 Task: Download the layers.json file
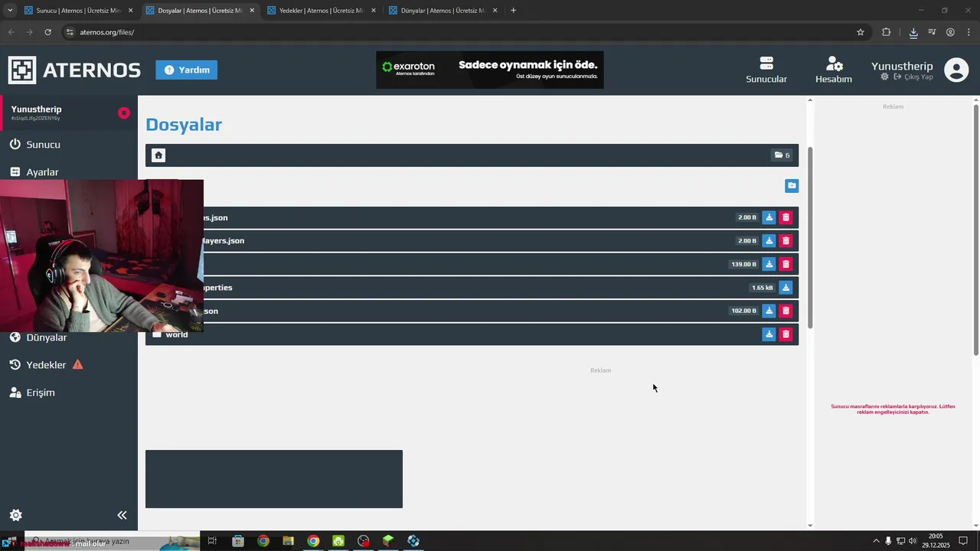click(769, 240)
